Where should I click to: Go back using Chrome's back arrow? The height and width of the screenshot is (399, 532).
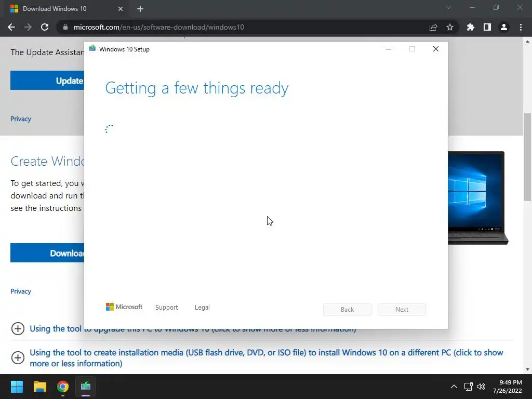[11, 27]
